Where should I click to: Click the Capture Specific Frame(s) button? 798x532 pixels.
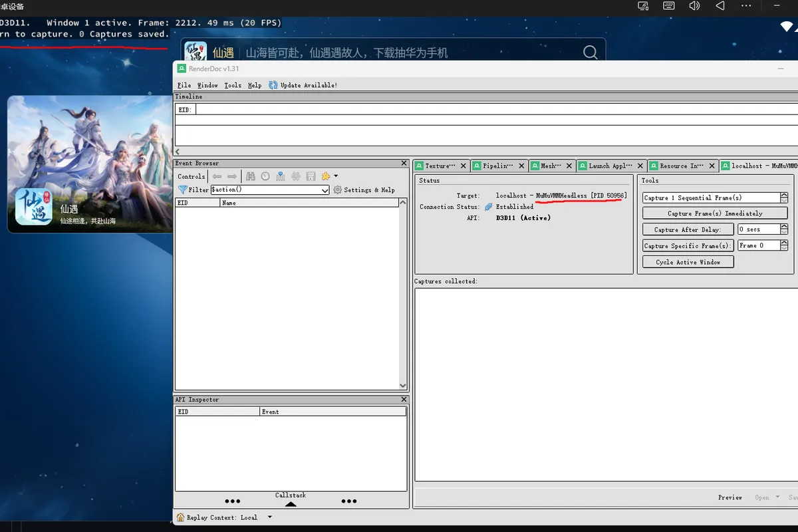(688, 245)
